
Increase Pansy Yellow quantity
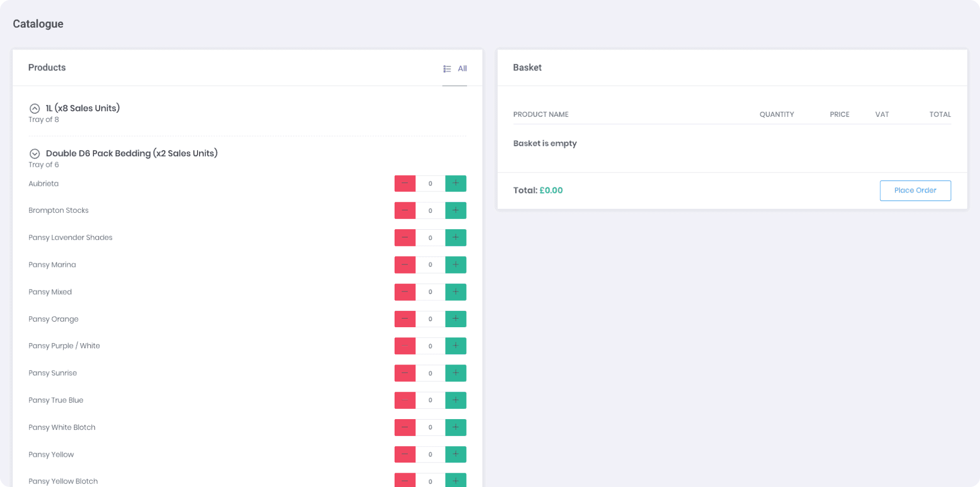click(455, 454)
